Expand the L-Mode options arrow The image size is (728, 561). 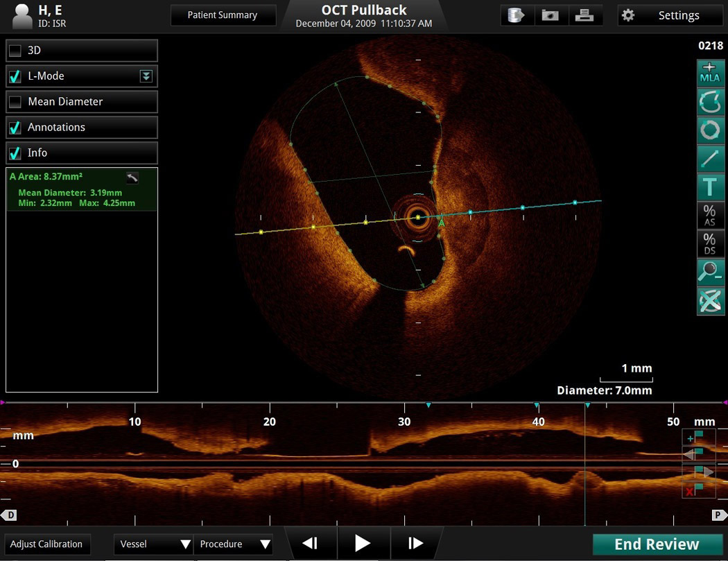point(146,76)
